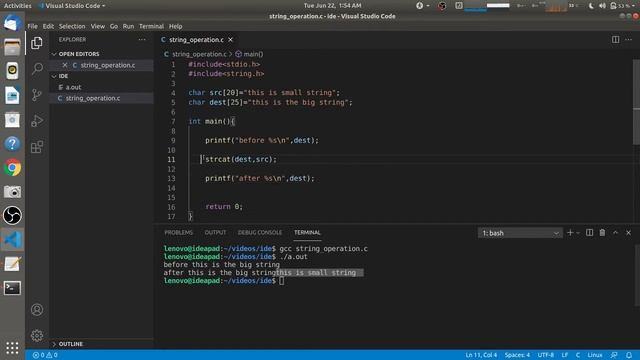Viewport: 640px width, 360px height.
Task: Open Screenshot camera app from dock
Action: (12, 192)
